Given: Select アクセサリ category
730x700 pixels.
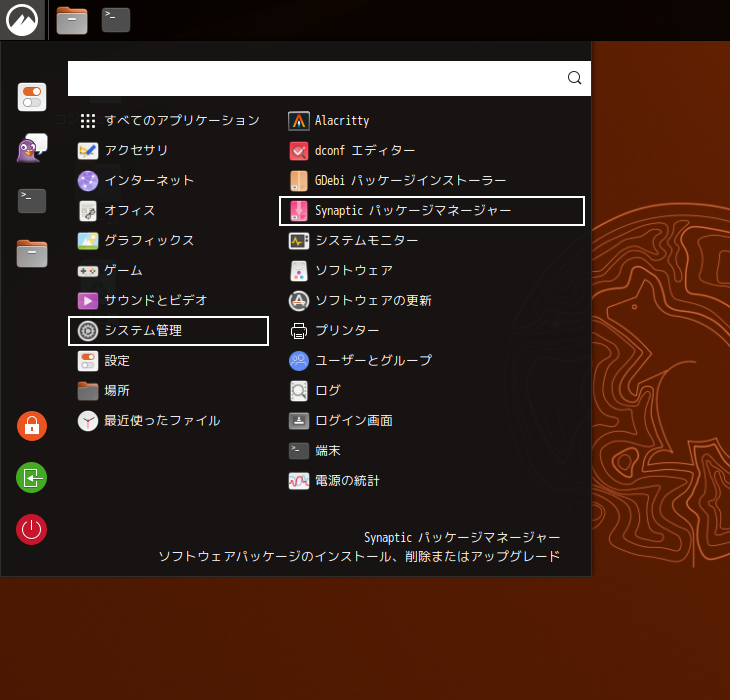Looking at the screenshot, I should (x=169, y=150).
